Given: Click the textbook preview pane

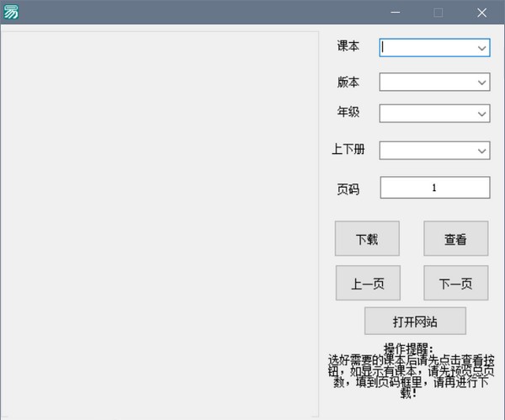Looking at the screenshot, I should tap(160, 224).
